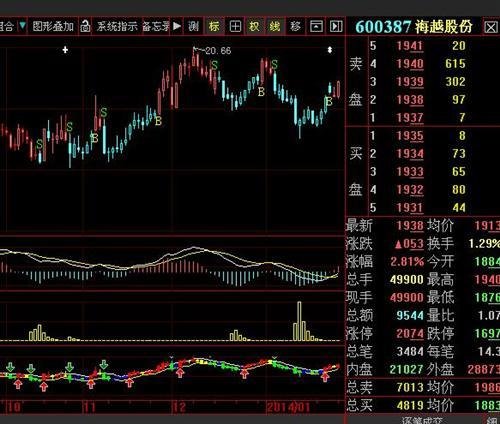Click the sell-4 volume 615
Image resolution: width=500 pixels, height=424 pixels.
(x=455, y=64)
